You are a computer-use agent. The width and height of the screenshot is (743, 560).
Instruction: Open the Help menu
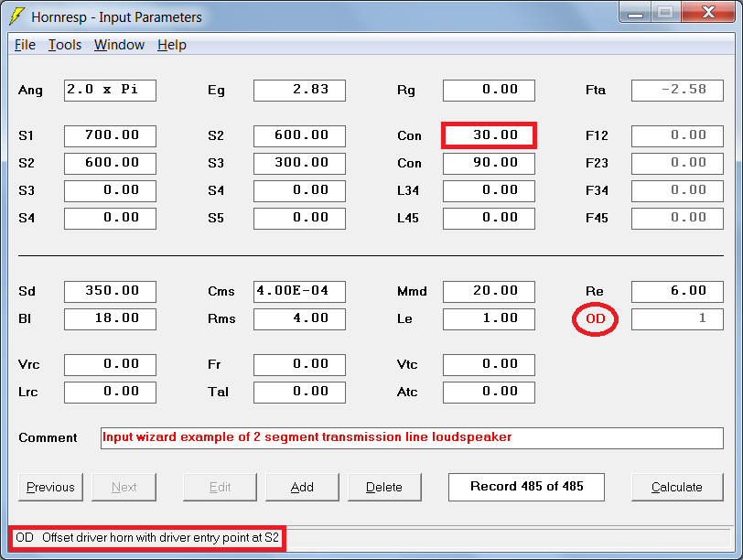(x=171, y=45)
